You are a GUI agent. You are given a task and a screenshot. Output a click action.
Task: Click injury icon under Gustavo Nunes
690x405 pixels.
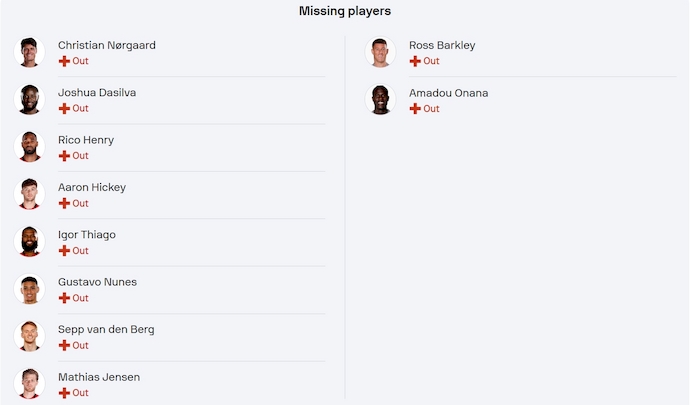64,298
